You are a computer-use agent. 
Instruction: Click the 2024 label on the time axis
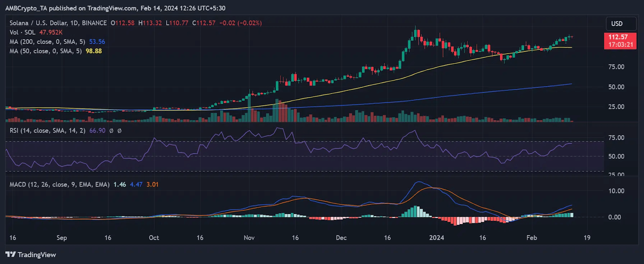coord(437,238)
